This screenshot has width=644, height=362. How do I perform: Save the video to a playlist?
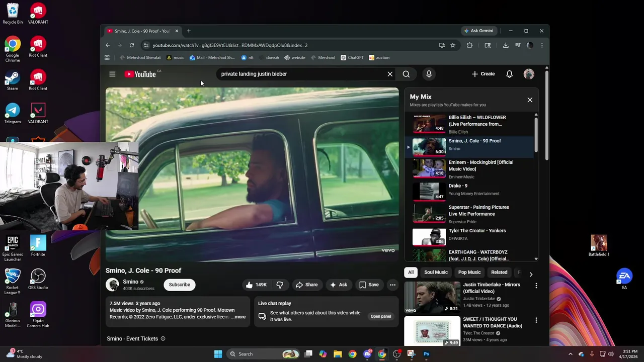point(369,285)
